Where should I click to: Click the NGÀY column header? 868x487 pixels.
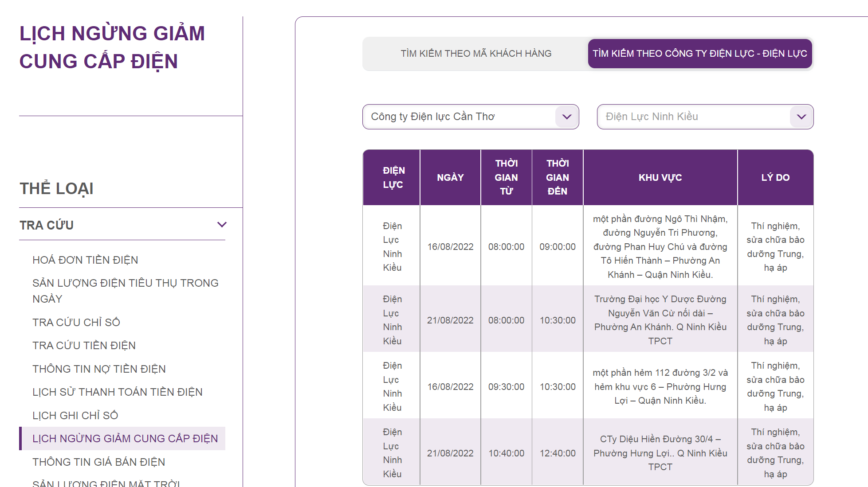[450, 177]
